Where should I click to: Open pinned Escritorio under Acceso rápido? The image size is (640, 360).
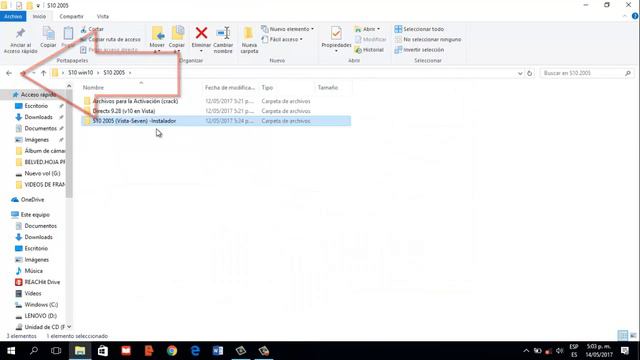tap(36, 106)
